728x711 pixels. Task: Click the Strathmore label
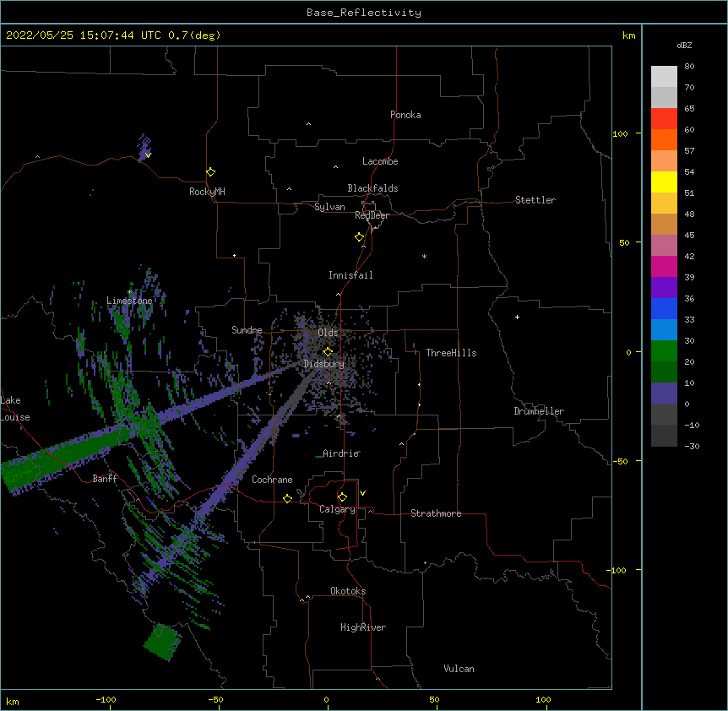click(x=436, y=513)
